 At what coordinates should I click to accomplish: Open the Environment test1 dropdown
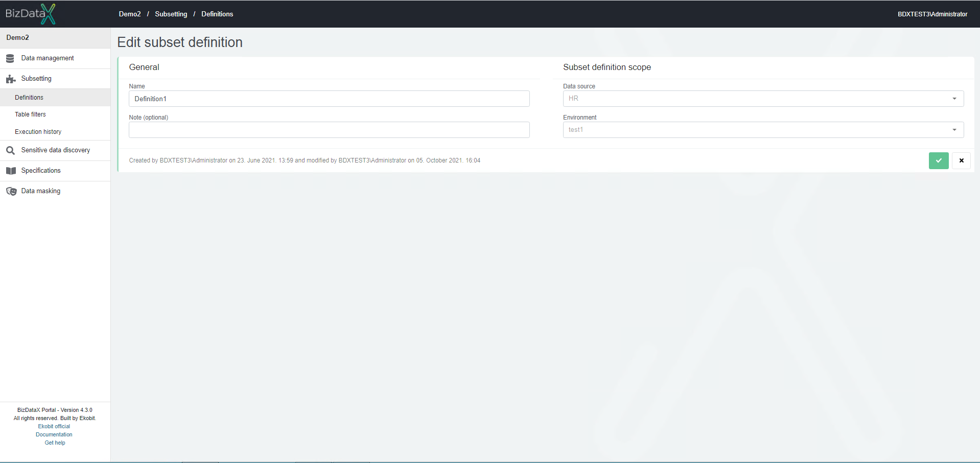(x=763, y=130)
